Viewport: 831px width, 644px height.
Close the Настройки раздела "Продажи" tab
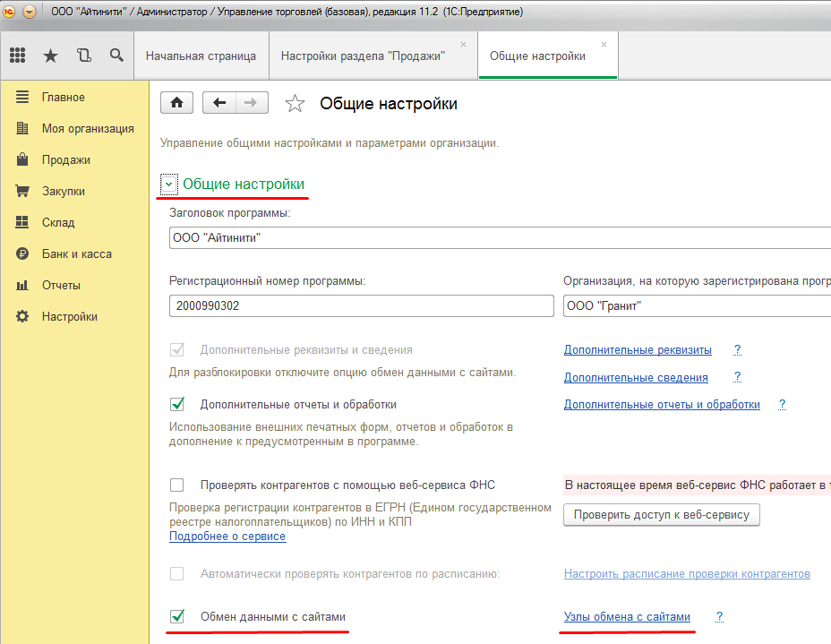pos(463,45)
